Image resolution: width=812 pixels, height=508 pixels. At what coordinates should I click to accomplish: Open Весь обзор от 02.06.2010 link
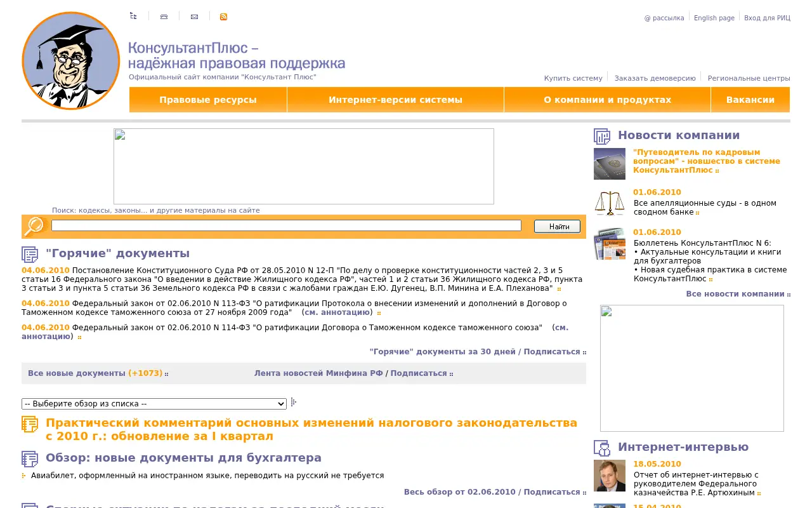tap(460, 492)
